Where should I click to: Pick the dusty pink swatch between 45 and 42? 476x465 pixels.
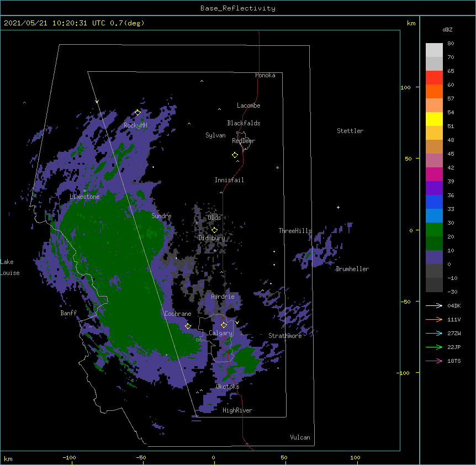point(434,160)
